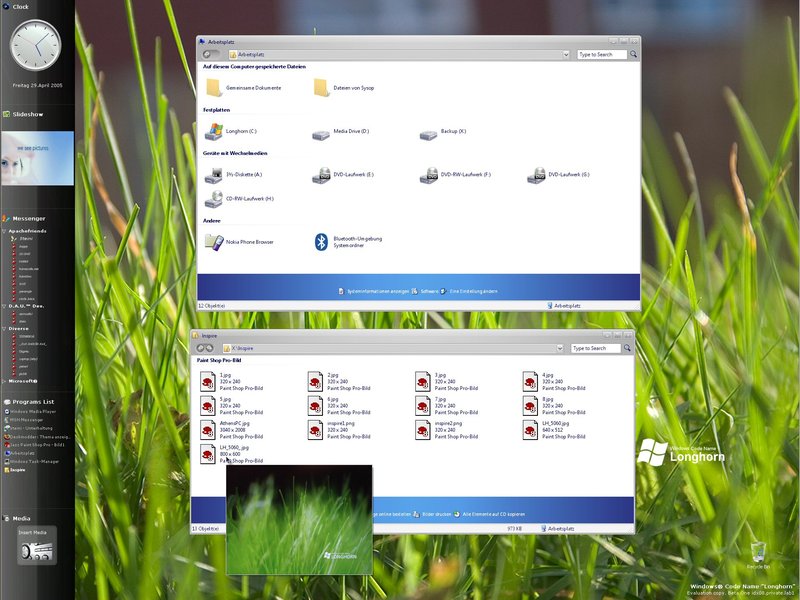Open the Media Drive (D:) icon

click(x=321, y=132)
